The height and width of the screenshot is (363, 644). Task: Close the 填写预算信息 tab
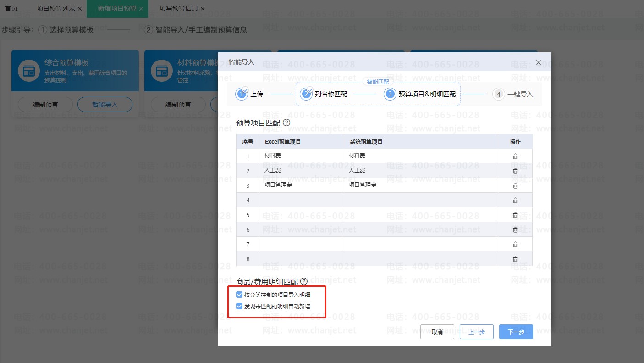pos(203,9)
